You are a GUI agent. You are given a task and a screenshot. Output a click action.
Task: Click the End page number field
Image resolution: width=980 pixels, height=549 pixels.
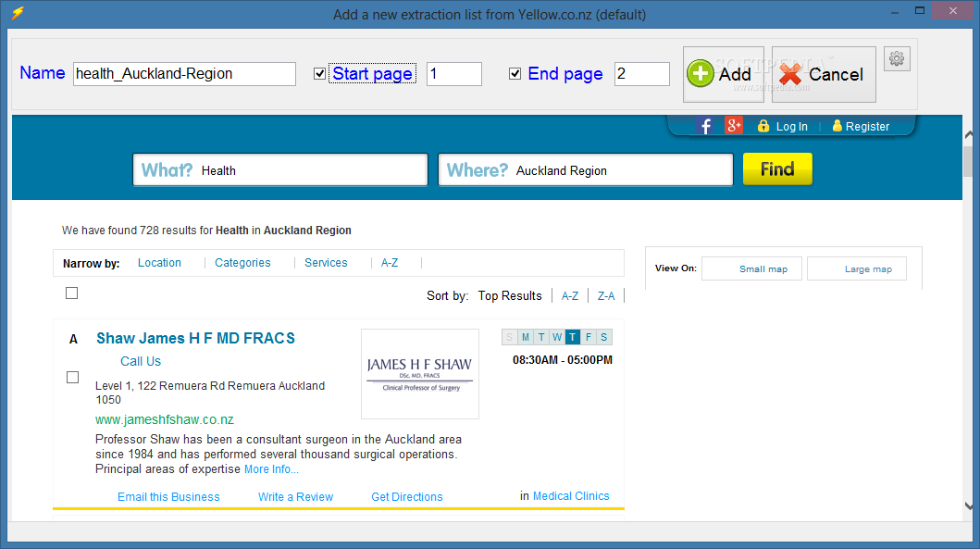[642, 74]
